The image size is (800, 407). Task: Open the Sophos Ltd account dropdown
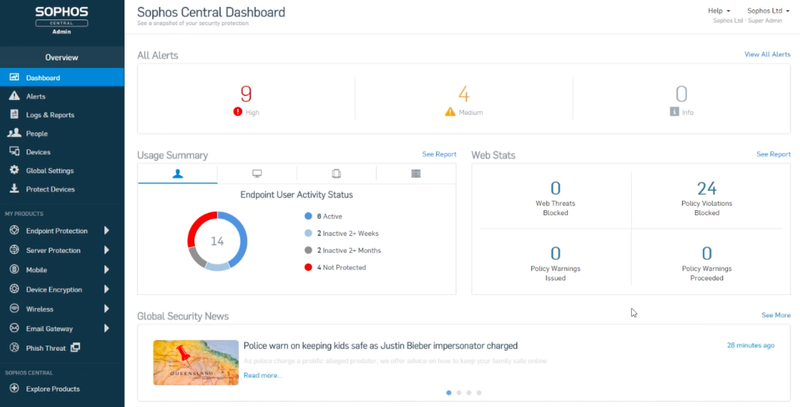coord(768,11)
